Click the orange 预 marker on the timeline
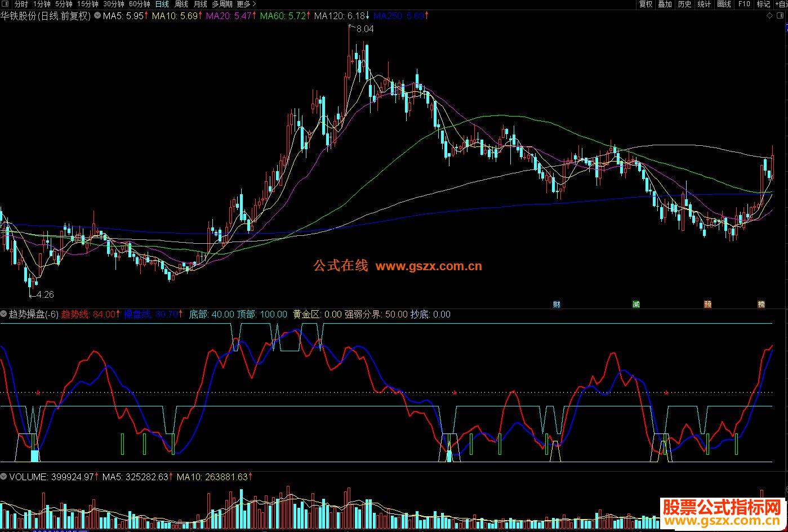The height and width of the screenshot is (532, 788). click(x=707, y=305)
